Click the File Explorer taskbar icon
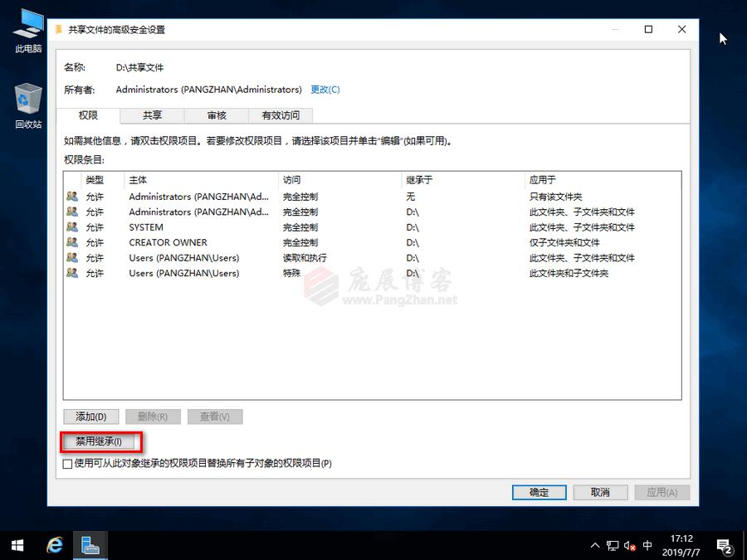The width and height of the screenshot is (747, 560). pos(90,545)
